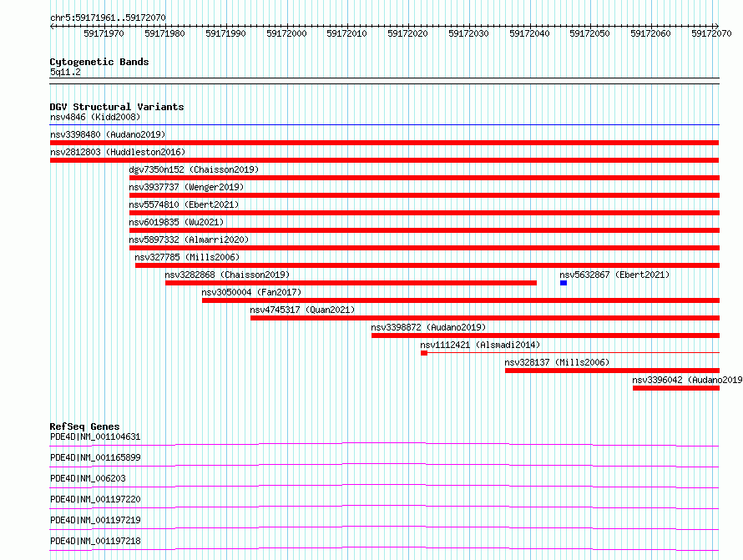Image resolution: width=743 pixels, height=560 pixels.
Task: Click blue line of nsv4846 variant
Action: pyautogui.click(x=384, y=125)
